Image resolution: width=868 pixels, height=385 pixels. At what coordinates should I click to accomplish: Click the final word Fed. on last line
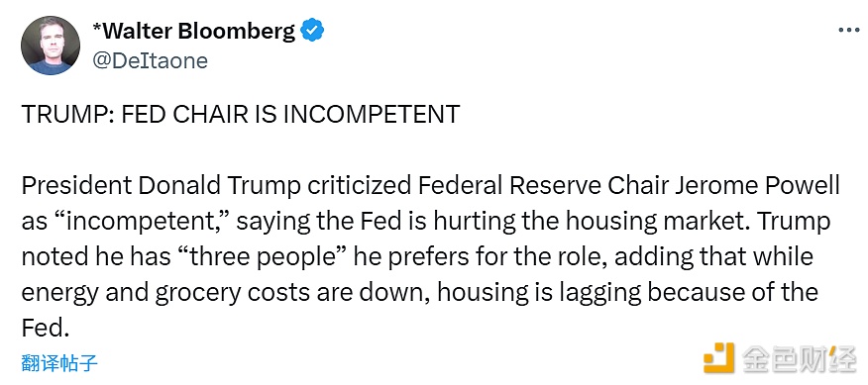point(46,328)
